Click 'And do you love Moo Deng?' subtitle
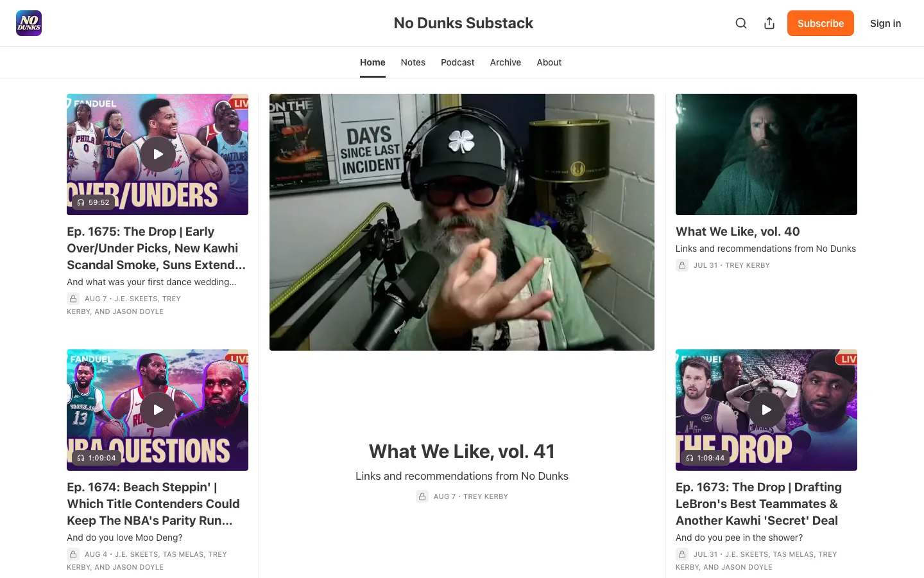924x578 pixels. pyautogui.click(x=124, y=538)
